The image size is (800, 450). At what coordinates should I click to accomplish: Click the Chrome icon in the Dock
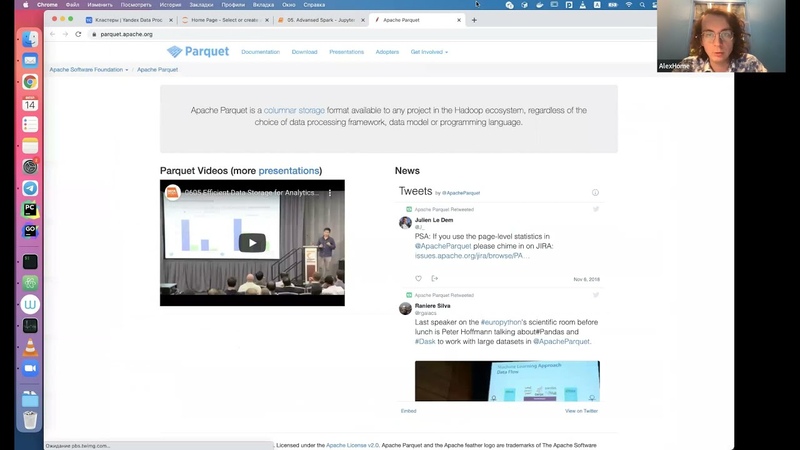pos(30,82)
